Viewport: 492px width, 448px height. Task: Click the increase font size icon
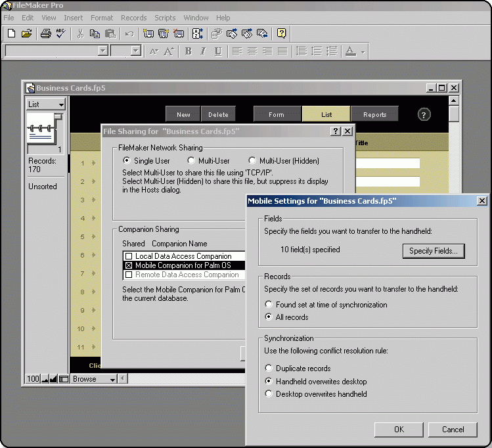169,51
